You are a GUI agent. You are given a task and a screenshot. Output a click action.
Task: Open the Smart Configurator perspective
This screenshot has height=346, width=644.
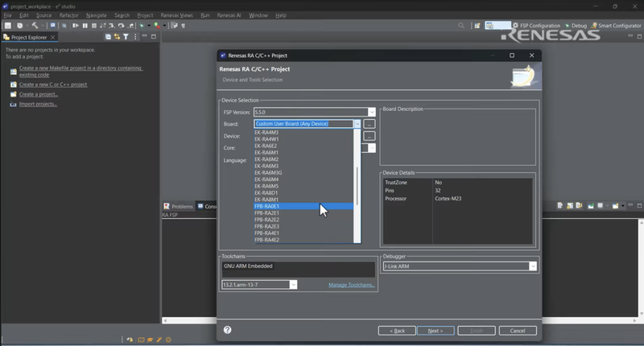(x=616, y=26)
